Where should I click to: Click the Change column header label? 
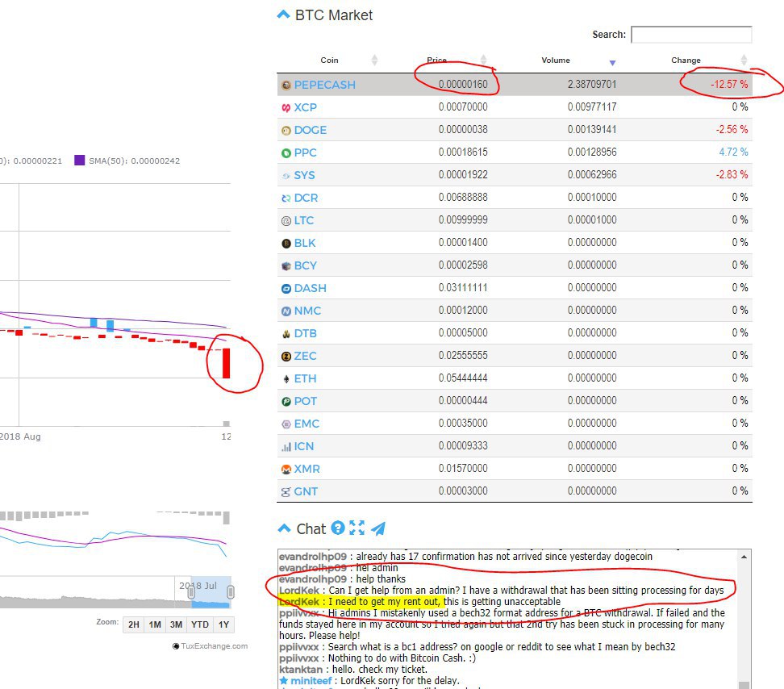[x=686, y=61]
